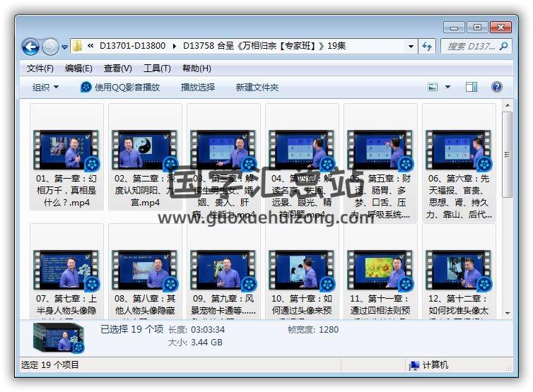Select video thumbnail 04、第四章
Viewport: 533px width, 392px height.
click(302, 150)
